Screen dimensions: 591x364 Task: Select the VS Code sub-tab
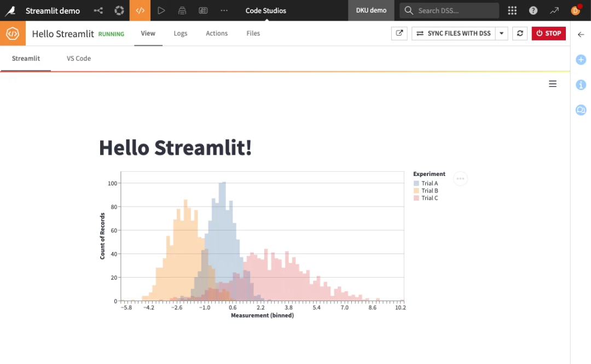point(79,58)
